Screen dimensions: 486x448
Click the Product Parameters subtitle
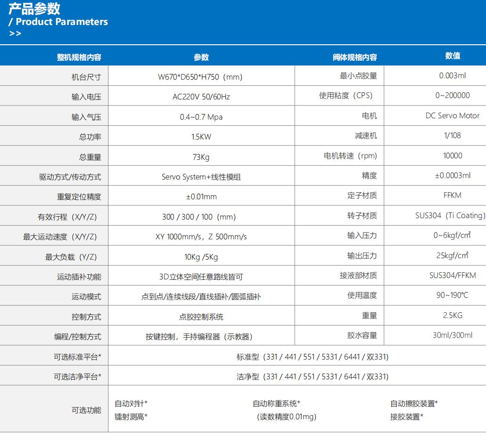click(62, 22)
